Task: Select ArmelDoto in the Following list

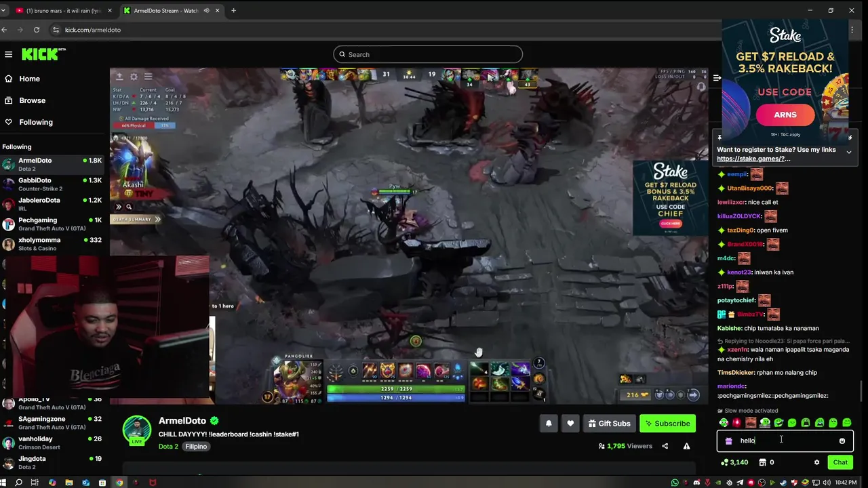Action: [x=53, y=164]
